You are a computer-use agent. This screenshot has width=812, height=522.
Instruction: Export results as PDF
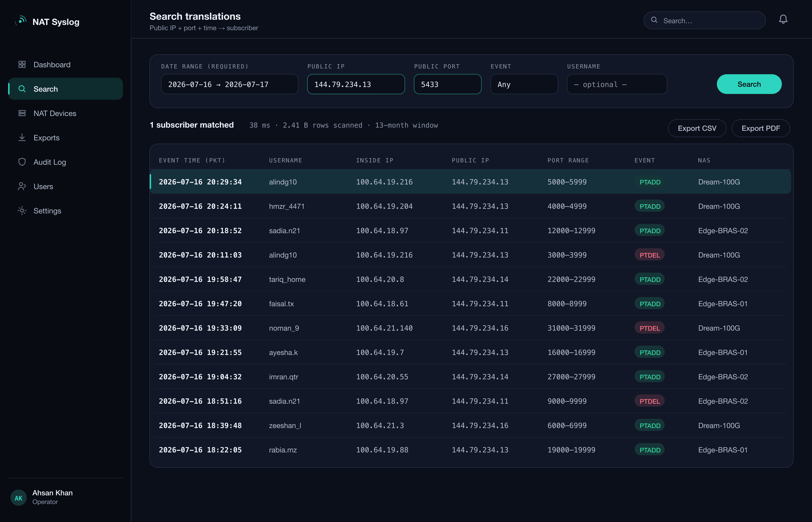pyautogui.click(x=761, y=128)
